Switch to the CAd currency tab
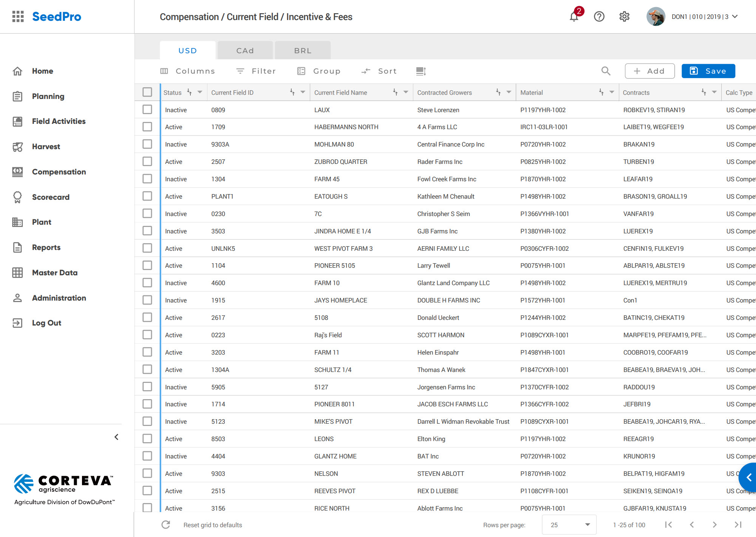Image resolution: width=756 pixels, height=537 pixels. pyautogui.click(x=245, y=51)
